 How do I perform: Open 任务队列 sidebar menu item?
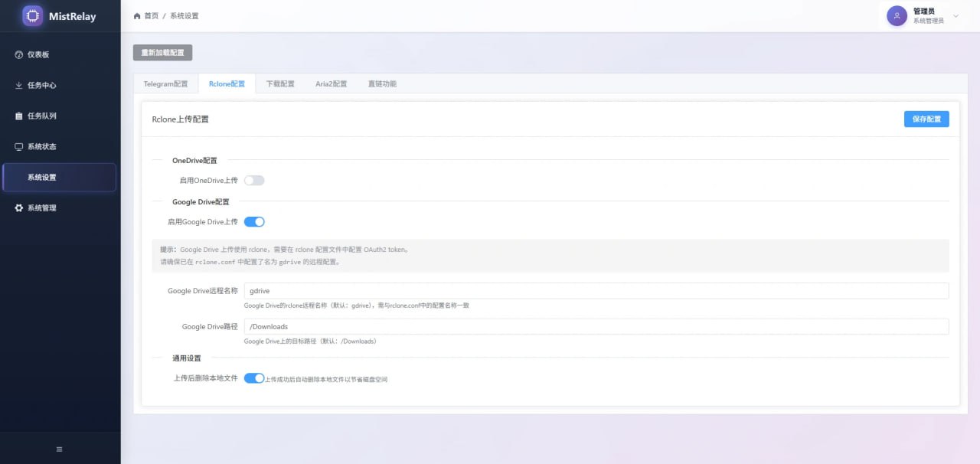[60, 116]
